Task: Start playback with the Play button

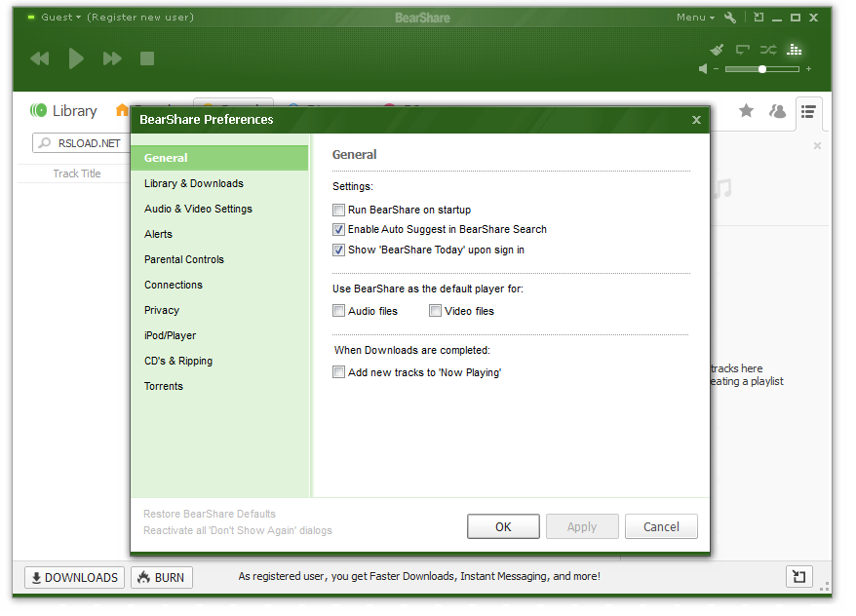Action: tap(76, 58)
